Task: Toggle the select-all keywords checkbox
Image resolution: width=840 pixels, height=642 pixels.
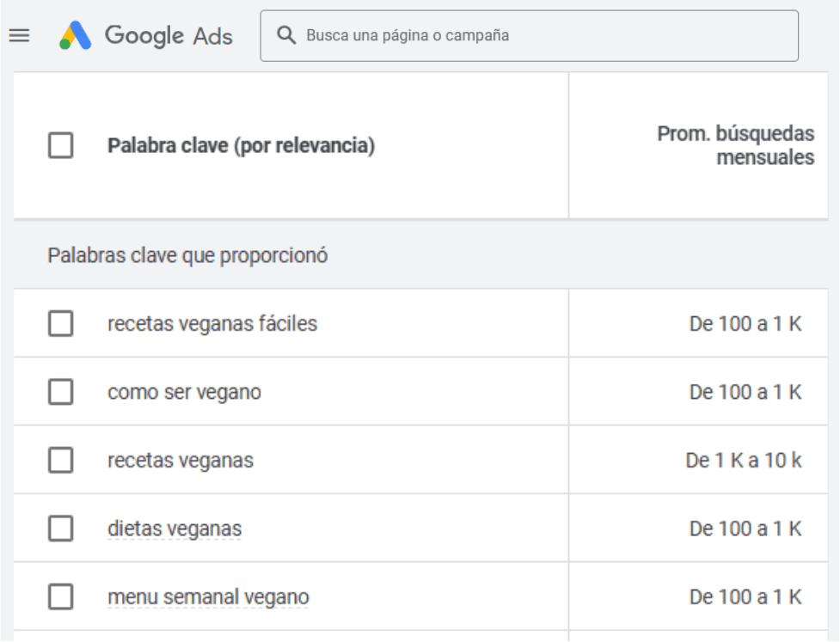Action: point(61,146)
